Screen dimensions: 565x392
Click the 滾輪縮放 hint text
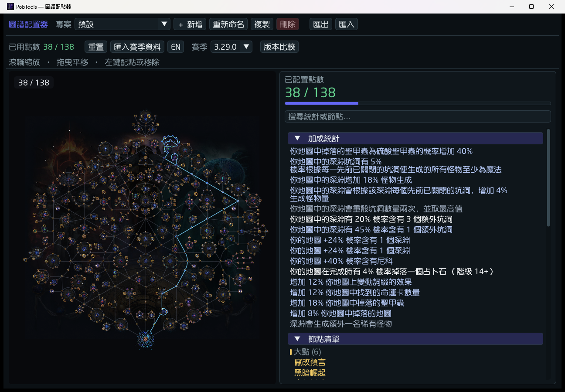[24, 62]
